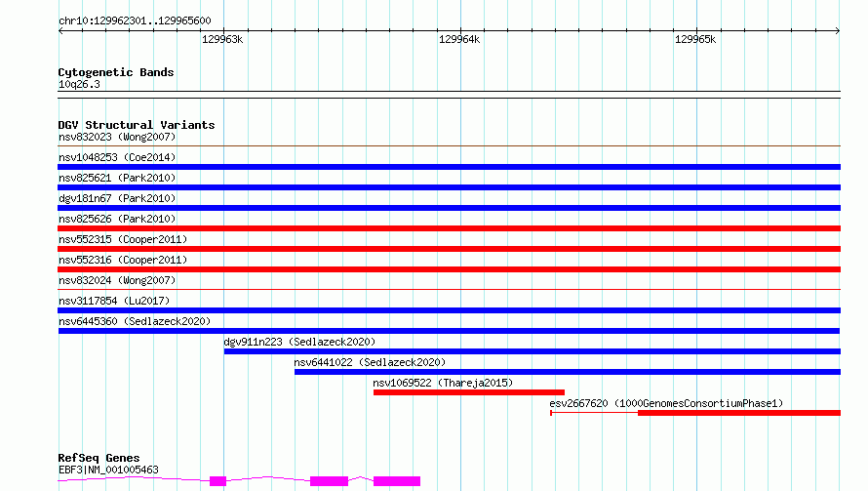Click the 129965k ruler position label

tap(695, 39)
